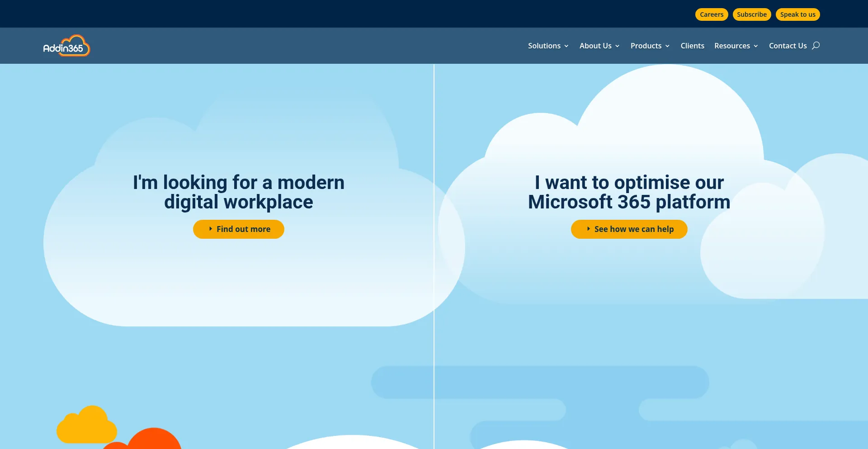The height and width of the screenshot is (449, 868).
Task: Open the search magnifier icon
Action: [x=816, y=45]
